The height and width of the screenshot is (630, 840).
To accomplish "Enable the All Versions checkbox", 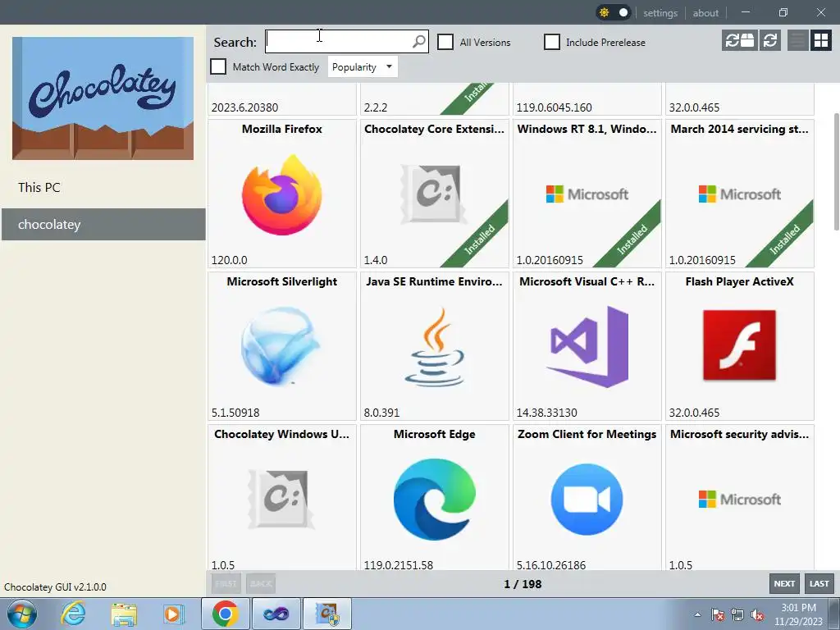I will click(x=445, y=42).
